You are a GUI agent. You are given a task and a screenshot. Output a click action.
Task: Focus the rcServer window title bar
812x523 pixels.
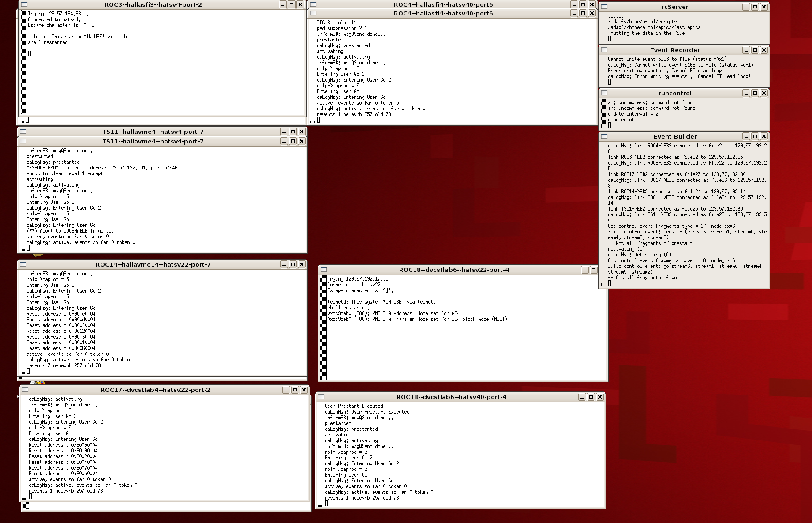[675, 7]
